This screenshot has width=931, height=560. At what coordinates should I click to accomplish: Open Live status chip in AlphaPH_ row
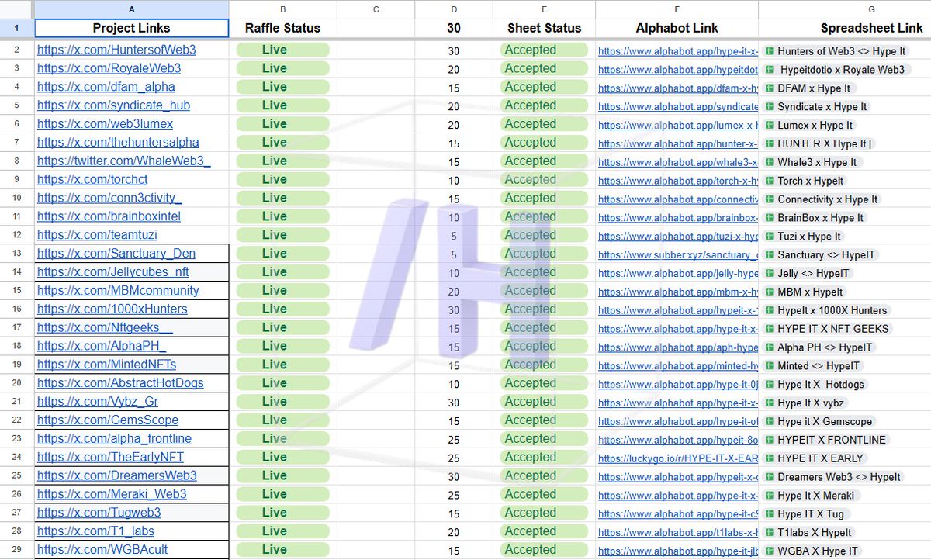tap(282, 346)
